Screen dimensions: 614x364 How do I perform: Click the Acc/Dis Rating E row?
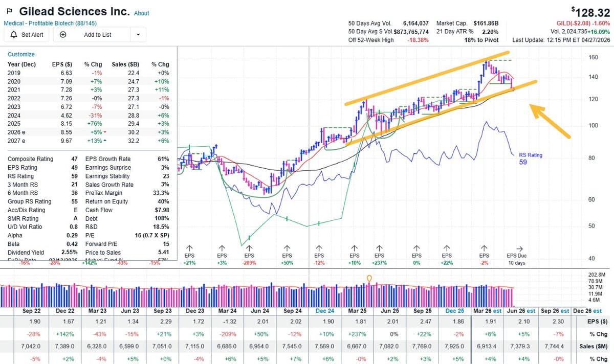click(x=43, y=210)
